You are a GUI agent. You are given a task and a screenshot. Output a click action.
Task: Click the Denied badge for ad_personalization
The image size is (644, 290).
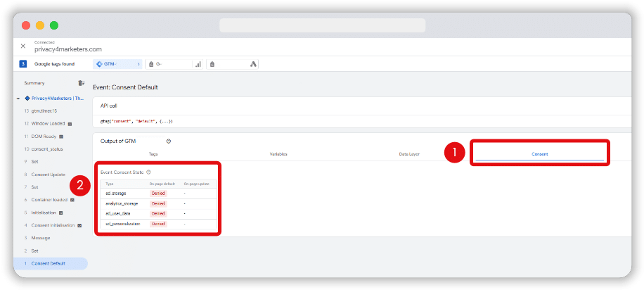point(158,224)
